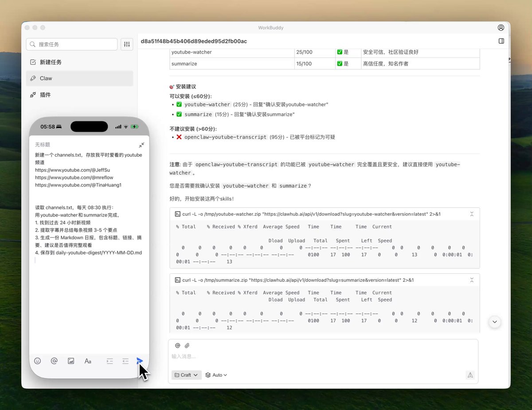The width and height of the screenshot is (532, 410).
Task: Select Claw in the sidebar
Action: point(79,78)
